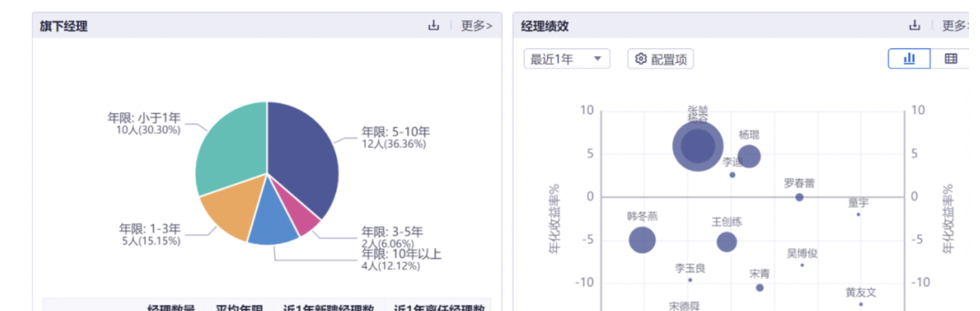Download the 经理绩效 panel data
This screenshot has height=311, width=980.
915,26
